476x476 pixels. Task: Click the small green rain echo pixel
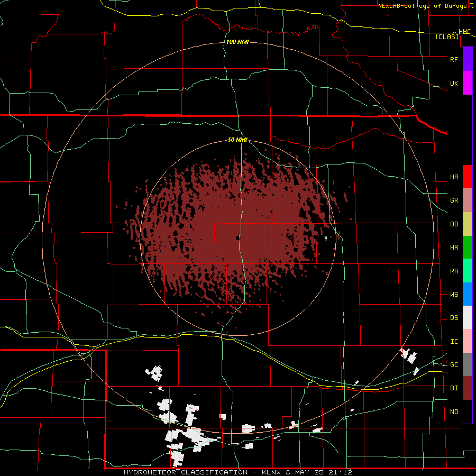(326, 237)
